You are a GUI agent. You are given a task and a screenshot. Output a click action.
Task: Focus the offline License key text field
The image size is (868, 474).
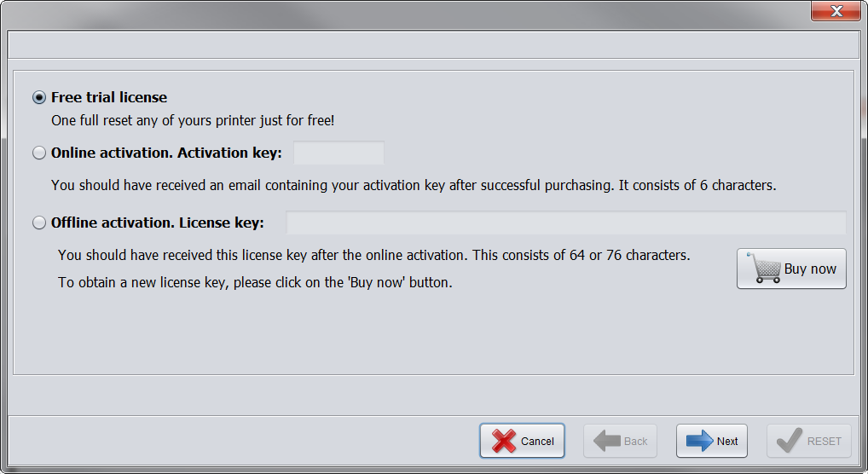point(566,223)
